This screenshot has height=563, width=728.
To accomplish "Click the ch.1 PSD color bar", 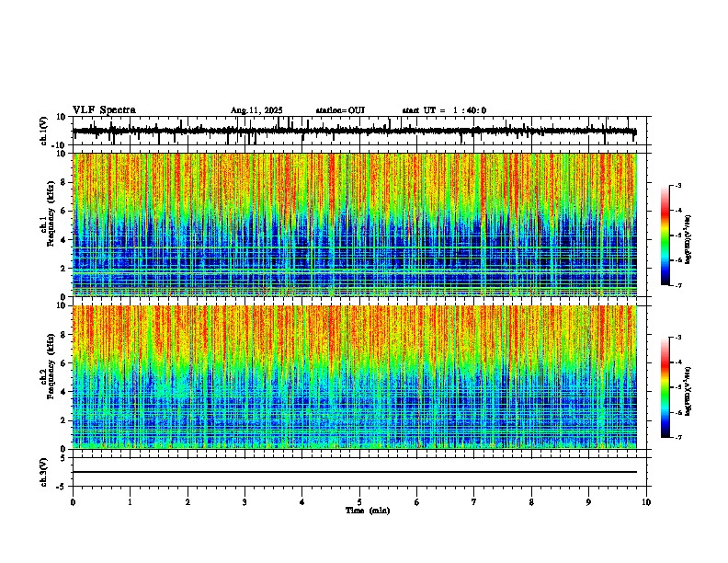I will [665, 236].
